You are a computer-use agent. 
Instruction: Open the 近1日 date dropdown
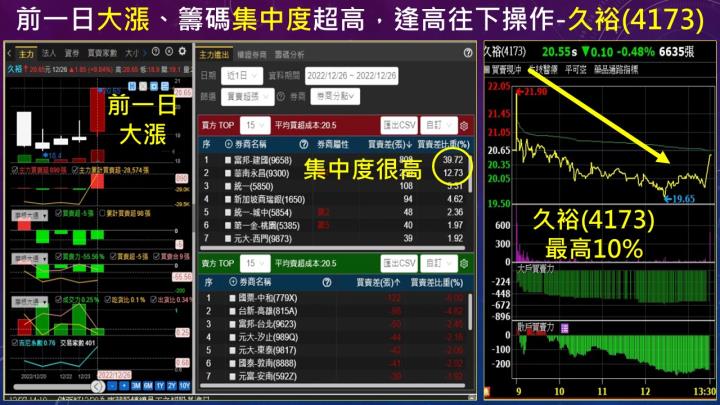click(x=242, y=76)
